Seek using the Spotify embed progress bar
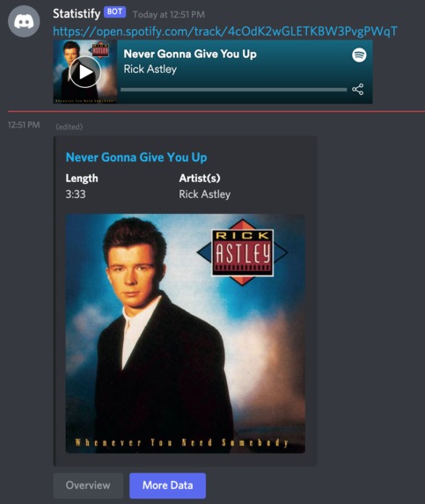Viewport: 425px width, 504px height. [x=234, y=90]
